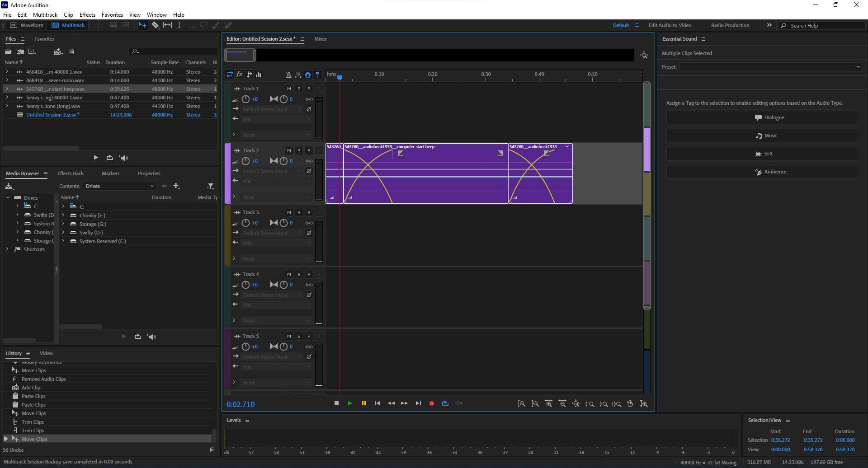The height and width of the screenshot is (468, 868).
Task: Click the Import File icon in Files panel
Action: point(20,51)
